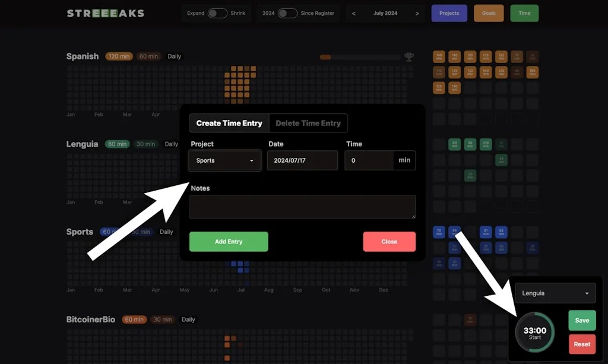Select the Create Time Entry tab

click(229, 123)
